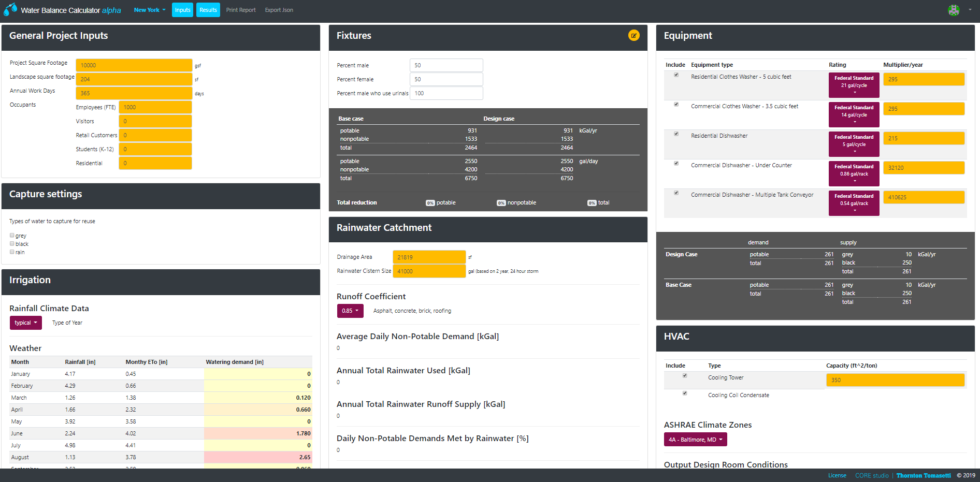The width and height of the screenshot is (980, 482).
Task: Toggle Multiple Tank Conveyor dishwasher checkbox
Action: (x=676, y=193)
